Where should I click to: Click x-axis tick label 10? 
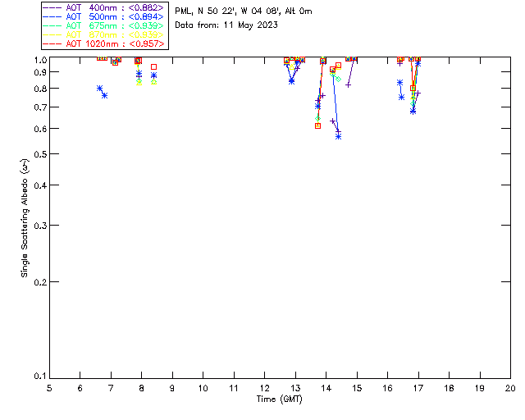(x=203, y=388)
